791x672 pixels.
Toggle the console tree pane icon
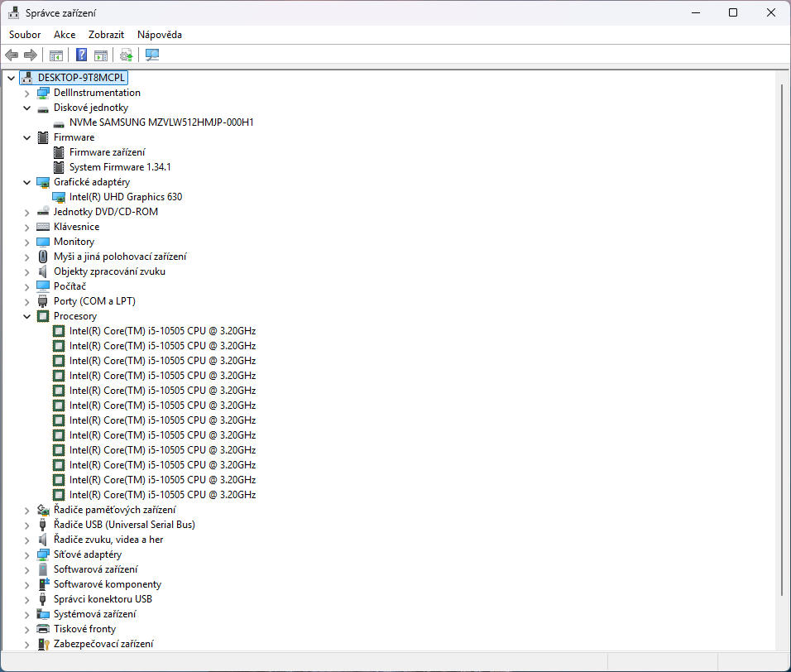[x=56, y=55]
